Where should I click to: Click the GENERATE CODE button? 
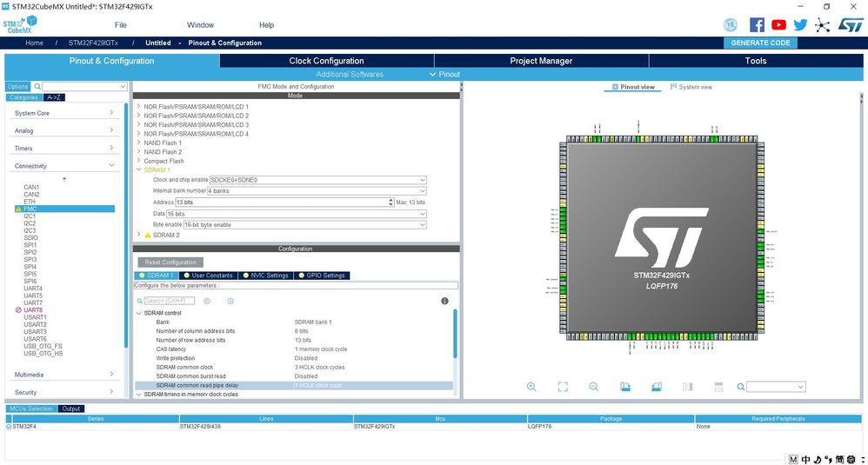click(760, 43)
